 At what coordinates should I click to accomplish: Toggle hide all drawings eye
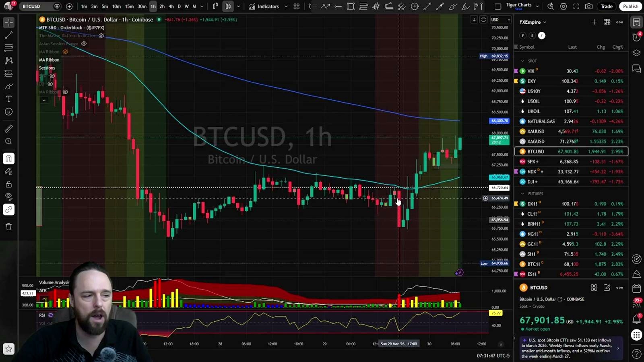pos(9,197)
